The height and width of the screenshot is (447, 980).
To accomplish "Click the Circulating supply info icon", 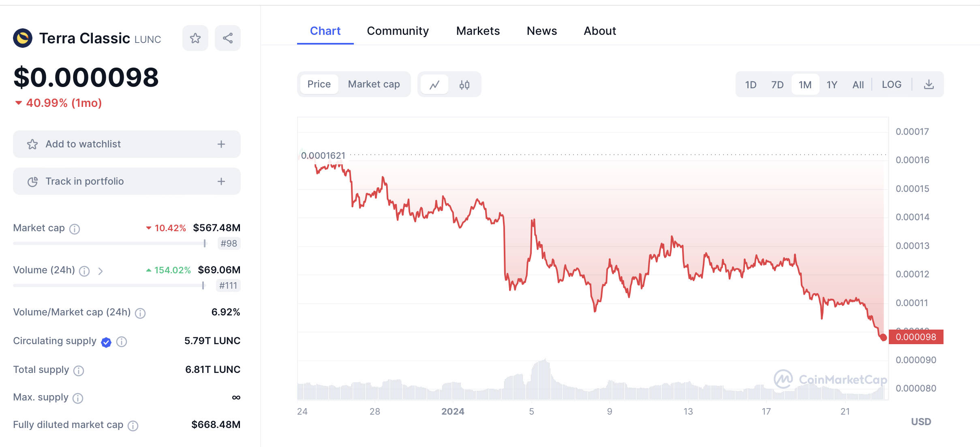I will pos(122,342).
